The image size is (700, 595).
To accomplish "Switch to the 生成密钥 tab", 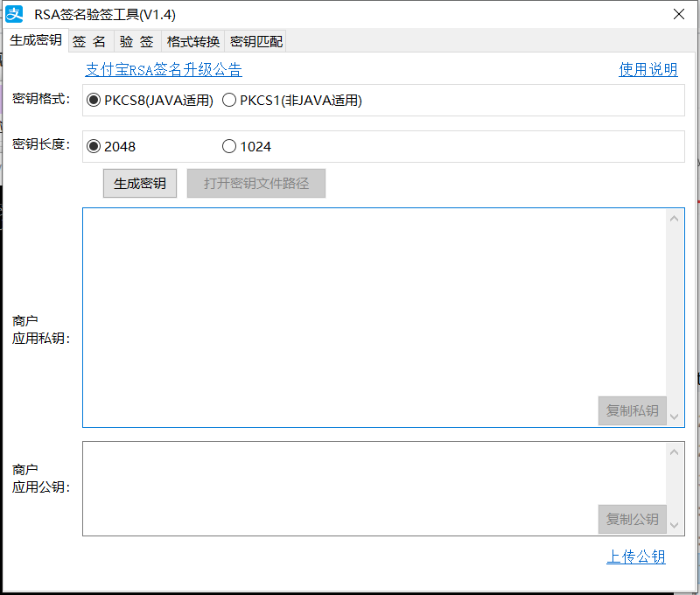I will [36, 40].
